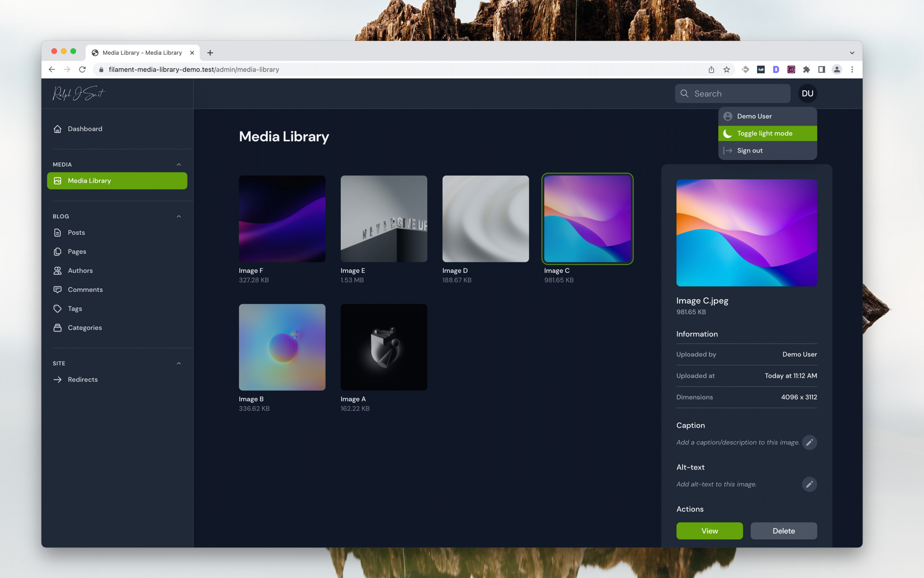The height and width of the screenshot is (578, 924).
Task: Click the Delete button
Action: pyautogui.click(x=783, y=531)
